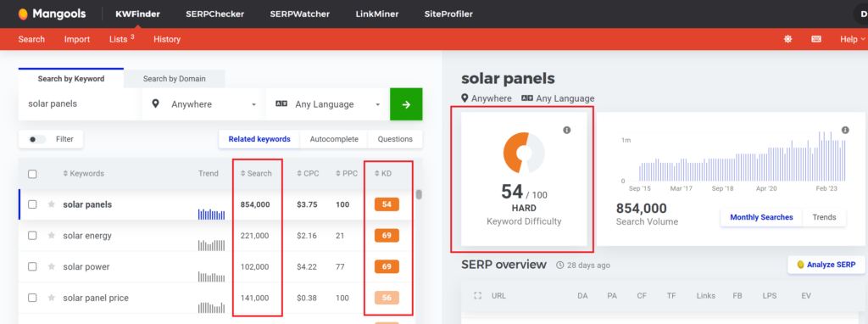Screen dimensions: 868x324
Task: Select the Autocomplete tab
Action: click(334, 140)
